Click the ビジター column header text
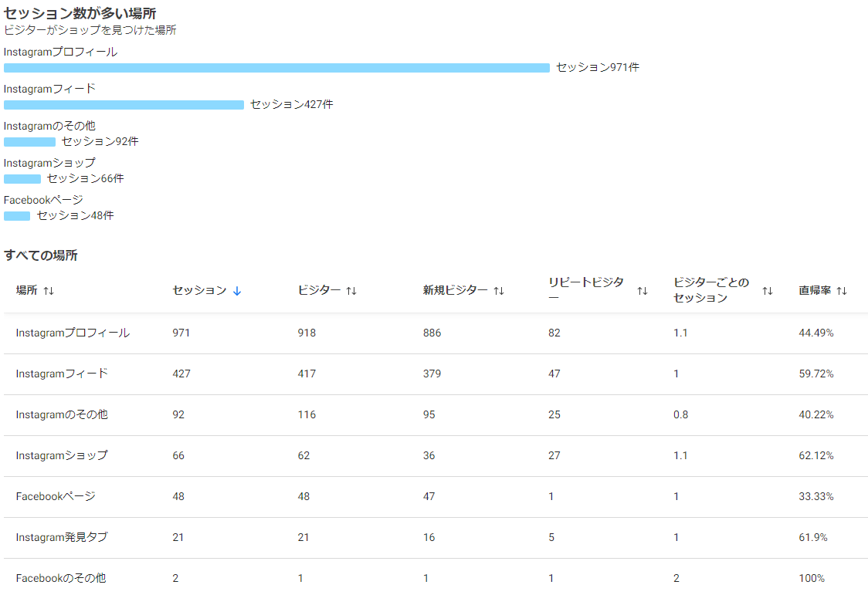Viewport: 868px width, 595px height. click(320, 290)
